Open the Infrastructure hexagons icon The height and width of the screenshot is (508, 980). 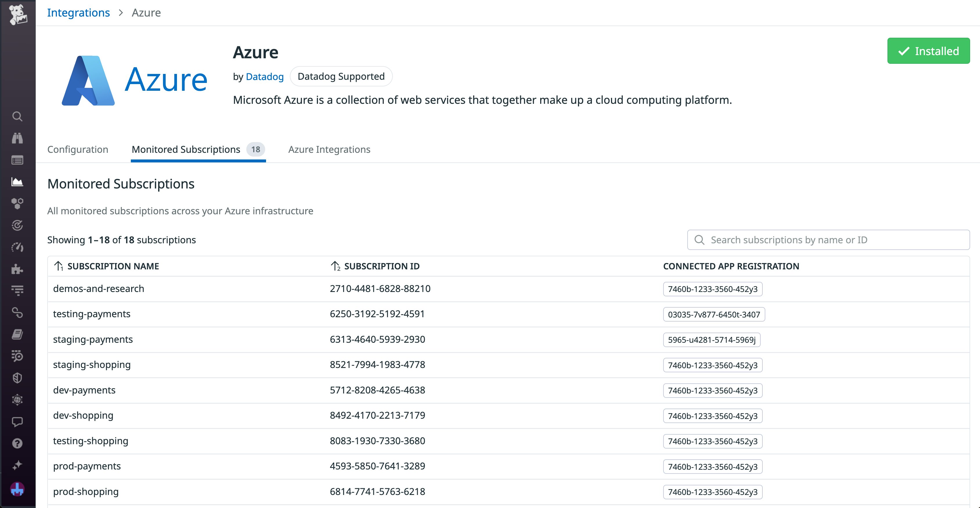coord(17,204)
